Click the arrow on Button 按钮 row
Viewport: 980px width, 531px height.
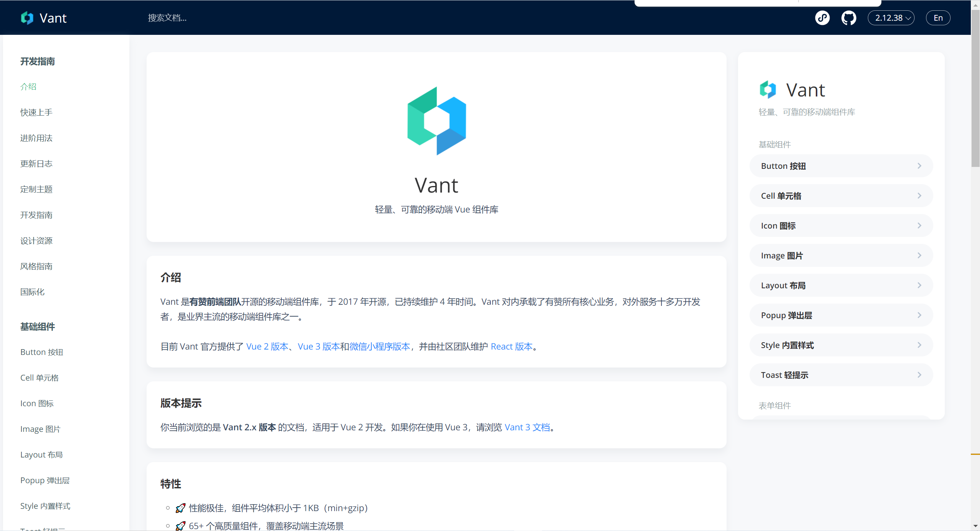point(919,166)
